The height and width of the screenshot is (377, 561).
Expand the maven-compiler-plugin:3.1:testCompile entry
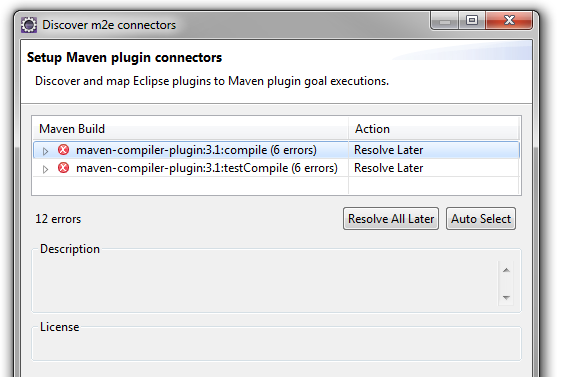tap(45, 169)
